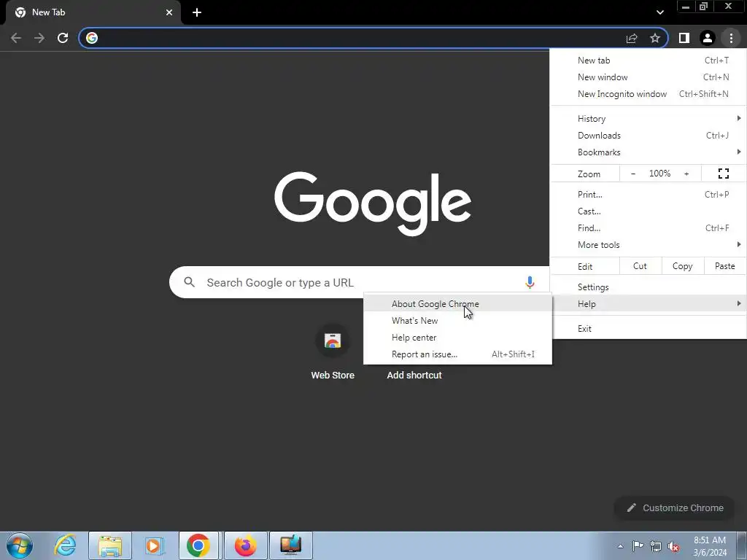Expand the Bookmarks submenu

[649, 152]
